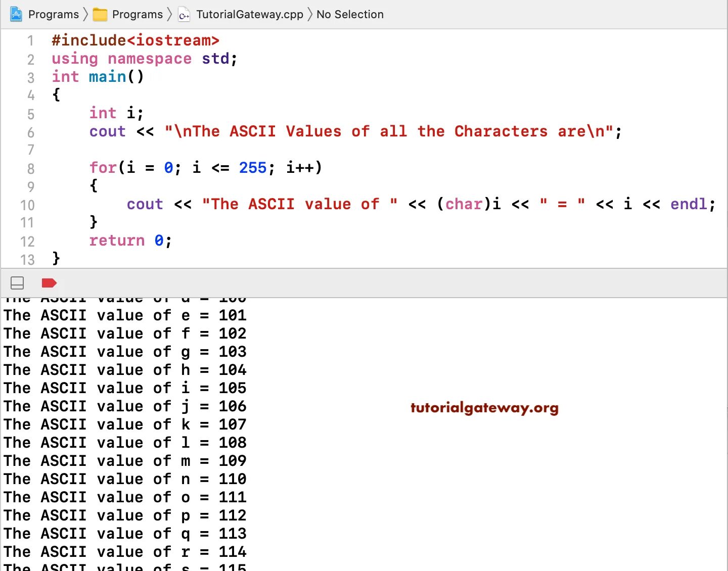
Task: Click the closing brace on line 13
Action: tap(56, 259)
